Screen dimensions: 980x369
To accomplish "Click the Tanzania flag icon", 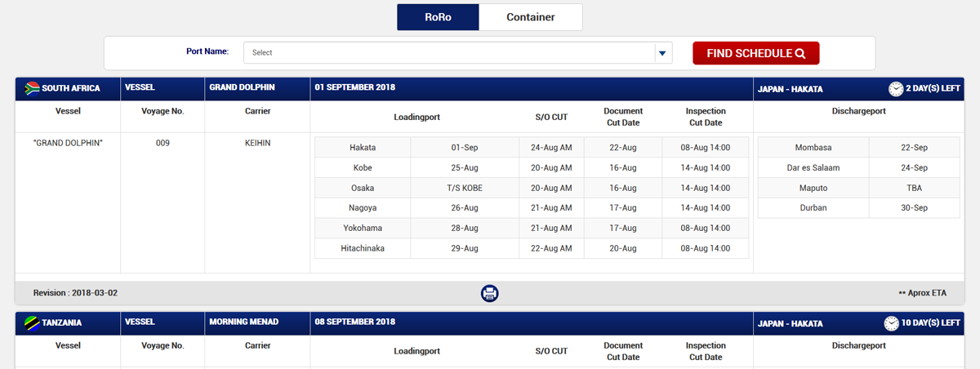I will (33, 322).
